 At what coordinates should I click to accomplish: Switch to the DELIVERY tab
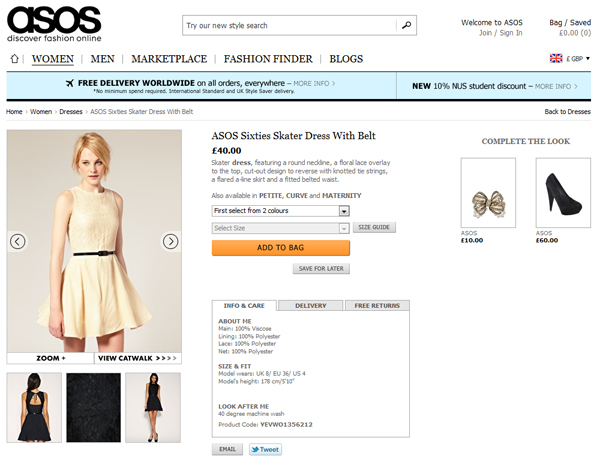pyautogui.click(x=310, y=305)
